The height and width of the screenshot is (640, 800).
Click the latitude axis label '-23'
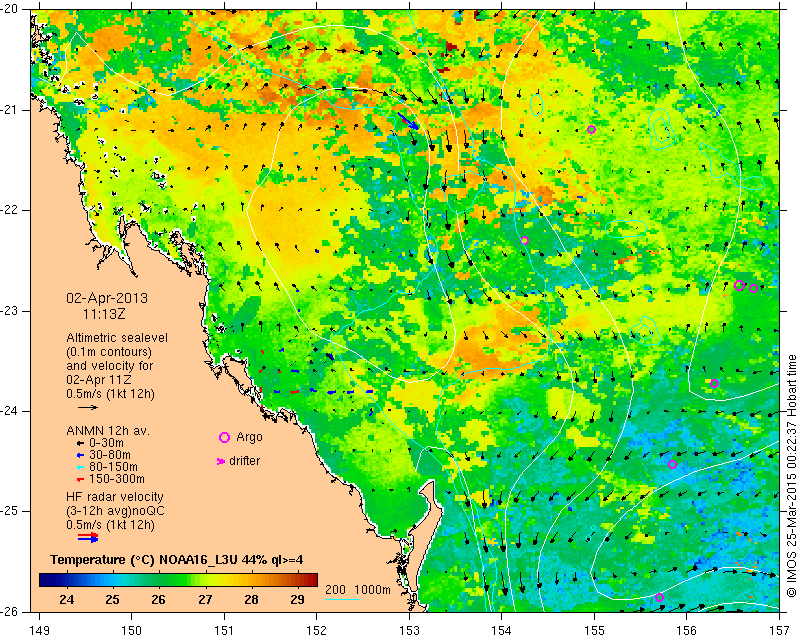point(10,311)
